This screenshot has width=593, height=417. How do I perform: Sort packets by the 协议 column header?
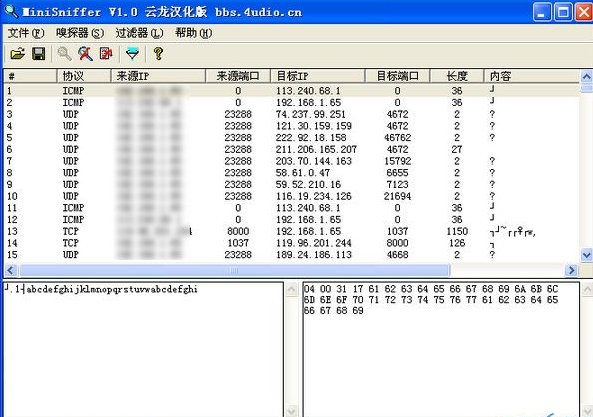pos(84,76)
